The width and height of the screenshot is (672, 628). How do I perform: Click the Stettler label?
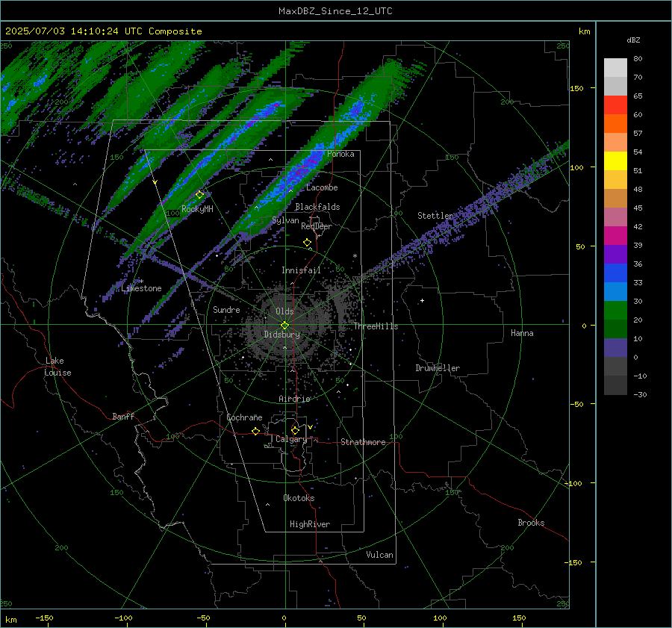tap(435, 216)
